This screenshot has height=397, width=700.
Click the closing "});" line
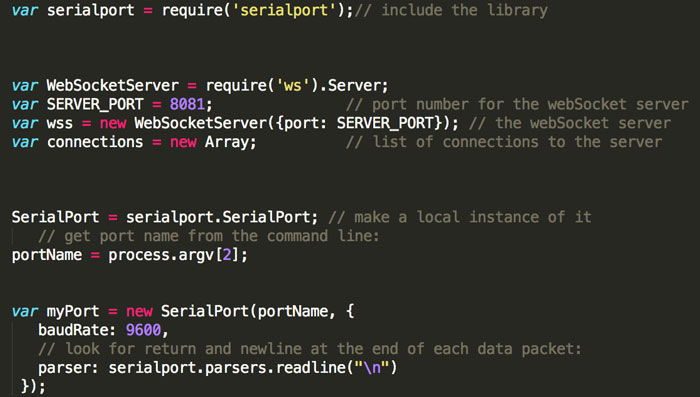pyautogui.click(x=33, y=386)
